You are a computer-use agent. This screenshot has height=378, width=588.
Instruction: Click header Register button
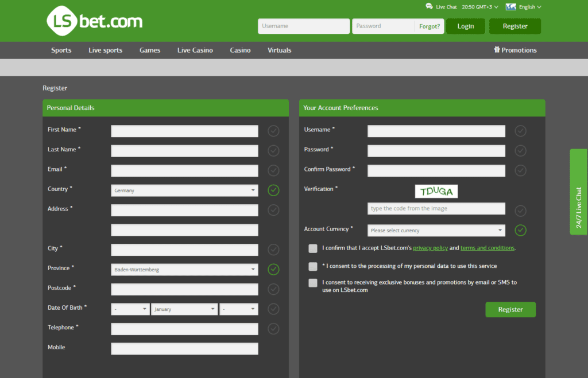pyautogui.click(x=515, y=26)
